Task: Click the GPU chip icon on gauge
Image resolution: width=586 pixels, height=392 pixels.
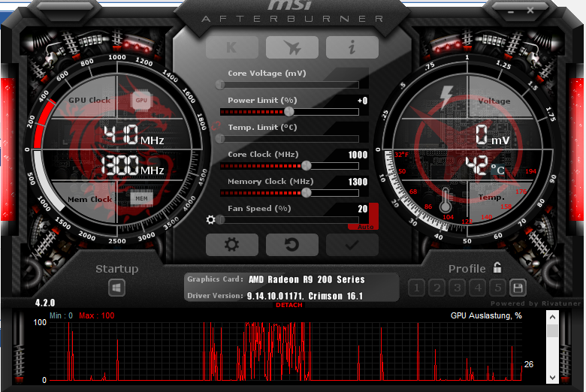Action: [x=141, y=100]
